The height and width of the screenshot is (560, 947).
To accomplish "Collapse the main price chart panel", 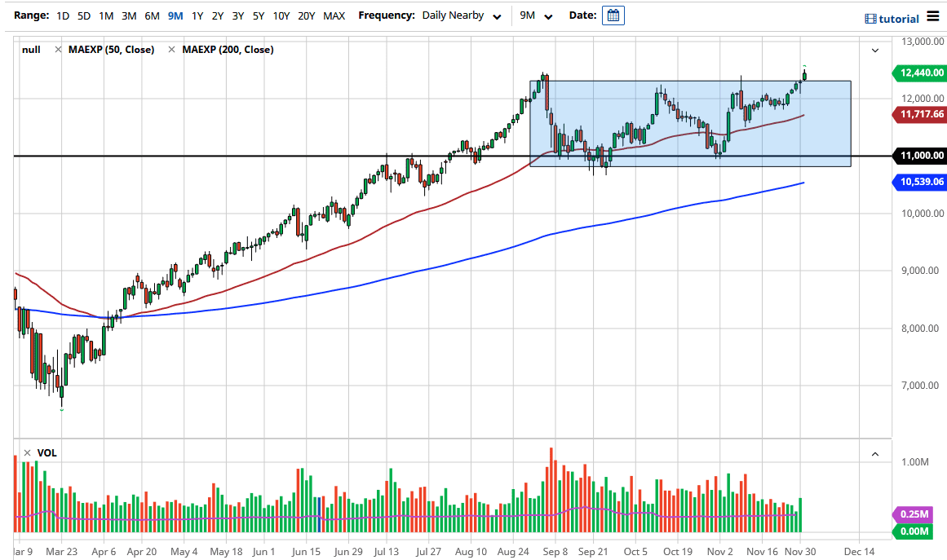I will click(x=874, y=50).
